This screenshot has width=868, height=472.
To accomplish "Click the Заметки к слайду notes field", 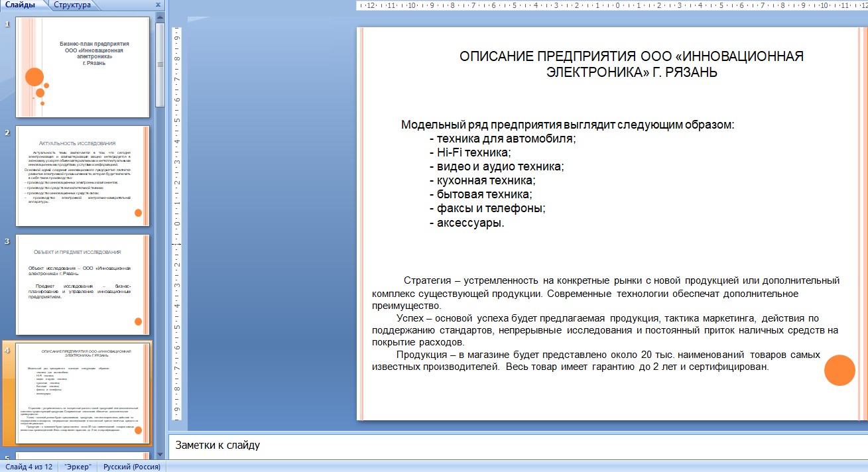I will pyautogui.click(x=518, y=445).
